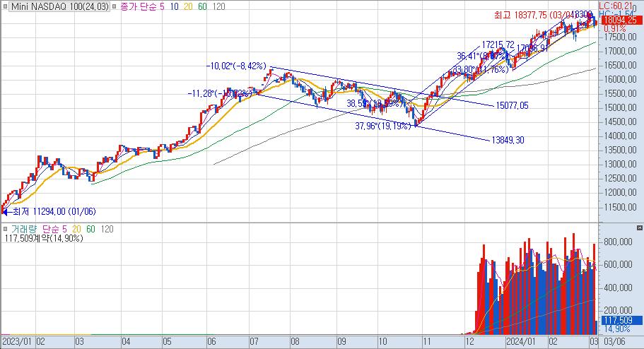Screen dimensions: 644x349
Task: Click the 117,509계약(14,90%) volume readout
Action: pyautogui.click(x=44, y=238)
